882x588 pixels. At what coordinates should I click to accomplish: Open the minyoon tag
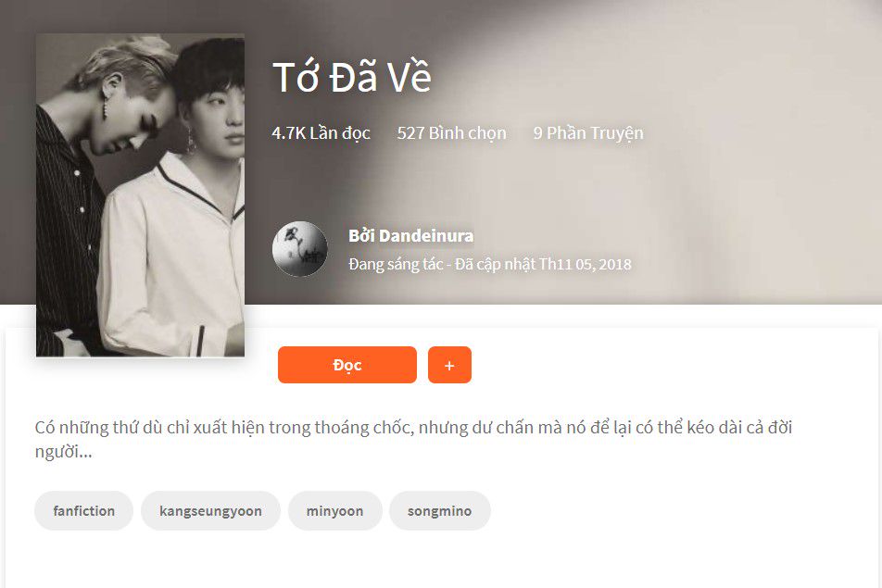point(334,510)
